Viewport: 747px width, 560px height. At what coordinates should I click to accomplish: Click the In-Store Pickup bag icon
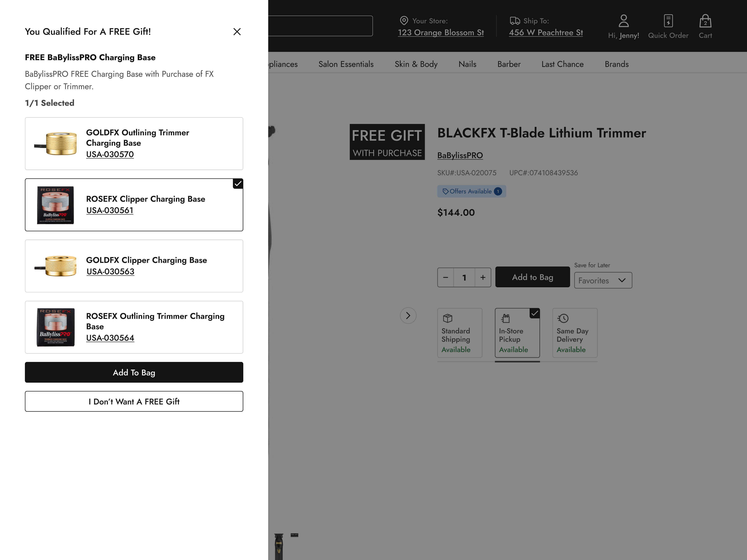coord(505,318)
